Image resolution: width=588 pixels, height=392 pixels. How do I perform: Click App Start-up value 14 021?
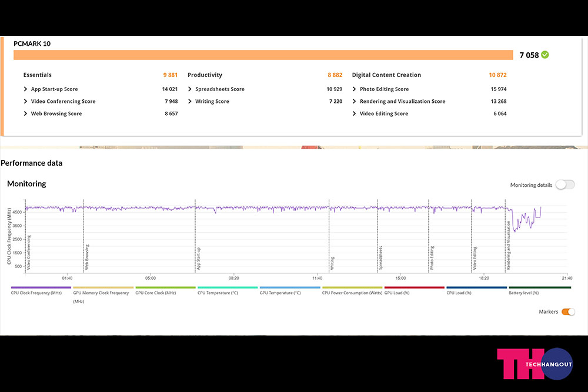(170, 89)
